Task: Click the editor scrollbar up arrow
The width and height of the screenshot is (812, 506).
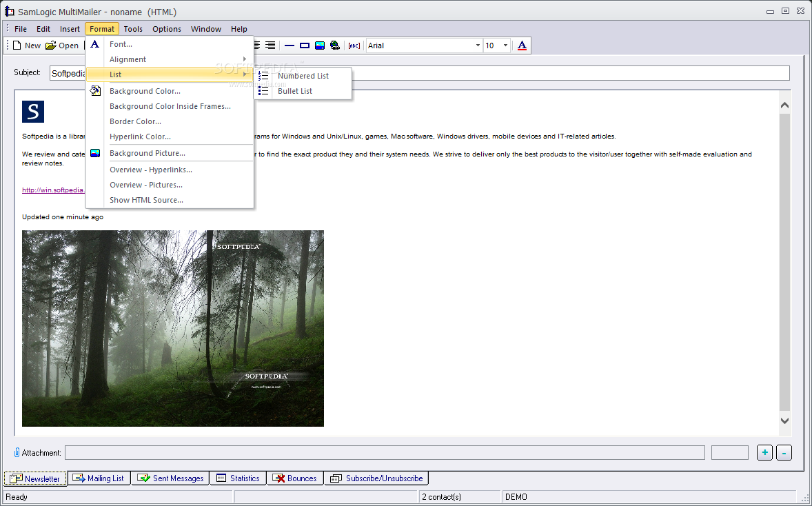Action: pos(784,105)
